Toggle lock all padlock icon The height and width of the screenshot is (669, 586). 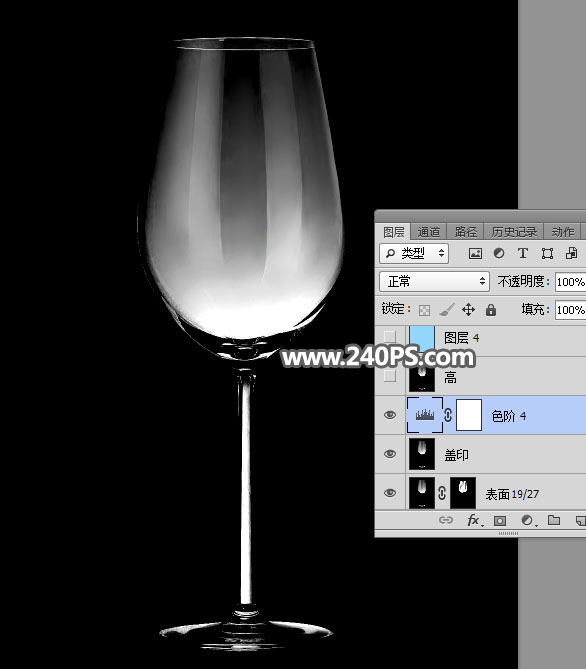[491, 310]
